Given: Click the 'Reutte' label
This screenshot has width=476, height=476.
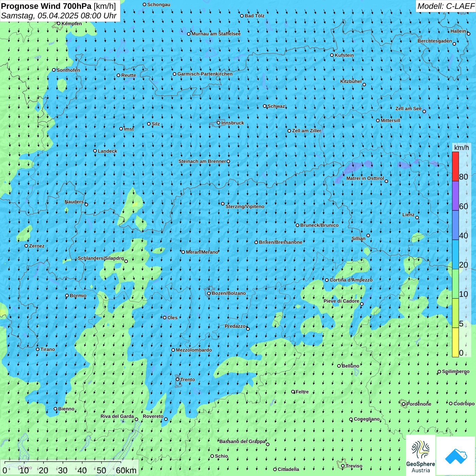Looking at the screenshot, I should click(129, 75).
